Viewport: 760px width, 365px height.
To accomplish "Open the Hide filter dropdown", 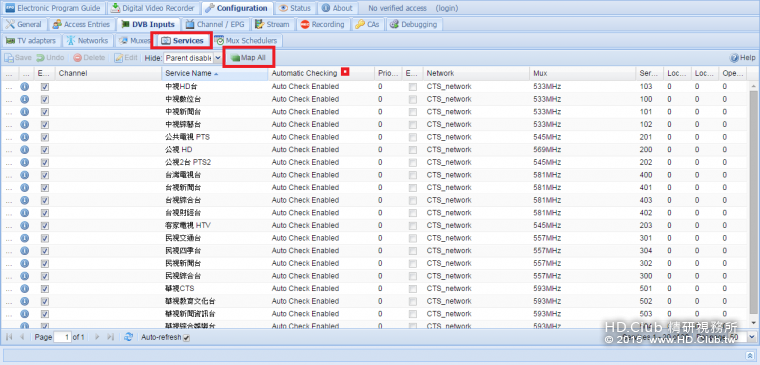I will point(217,58).
